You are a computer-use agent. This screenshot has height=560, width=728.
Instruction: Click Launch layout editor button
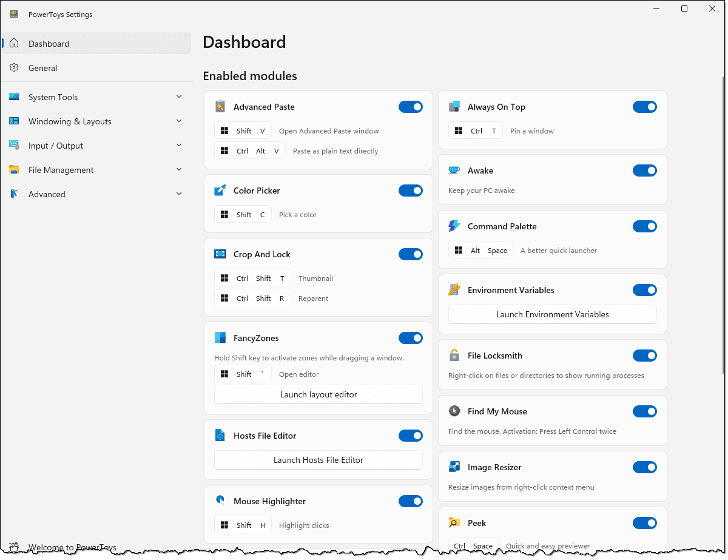(x=318, y=394)
